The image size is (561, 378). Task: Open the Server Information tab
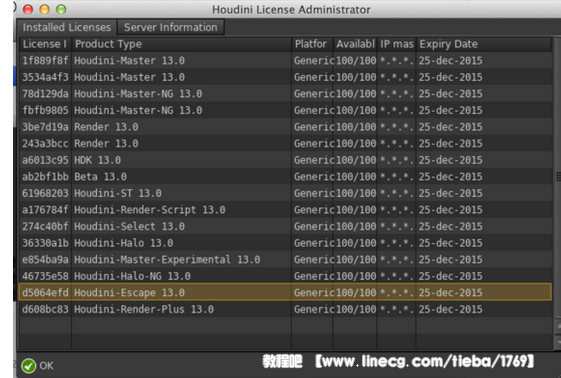[x=171, y=27]
